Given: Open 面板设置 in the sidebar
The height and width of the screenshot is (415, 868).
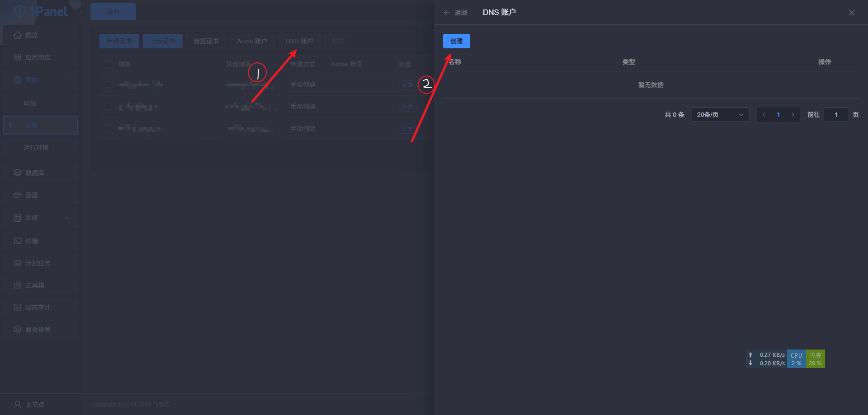Looking at the screenshot, I should click(38, 330).
